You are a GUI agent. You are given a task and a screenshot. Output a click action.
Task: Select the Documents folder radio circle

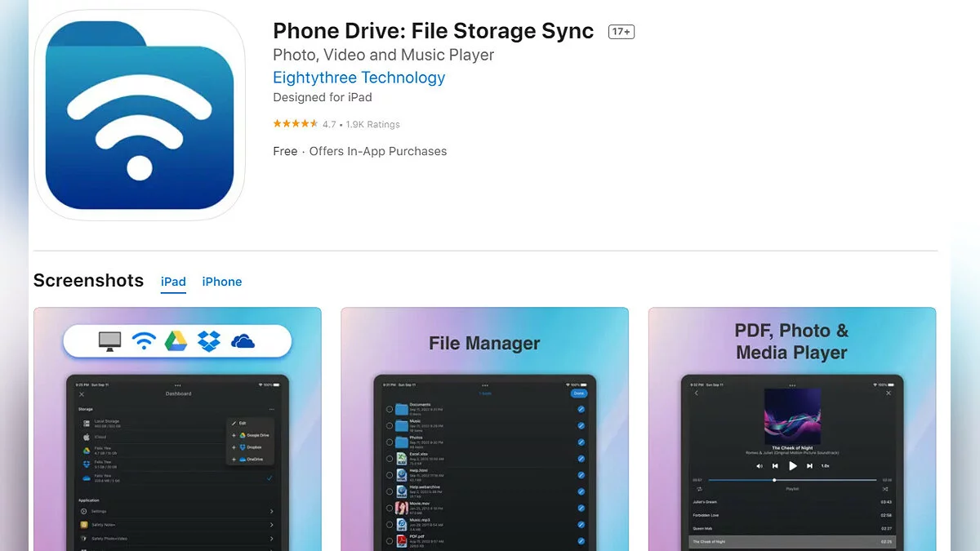tap(390, 409)
